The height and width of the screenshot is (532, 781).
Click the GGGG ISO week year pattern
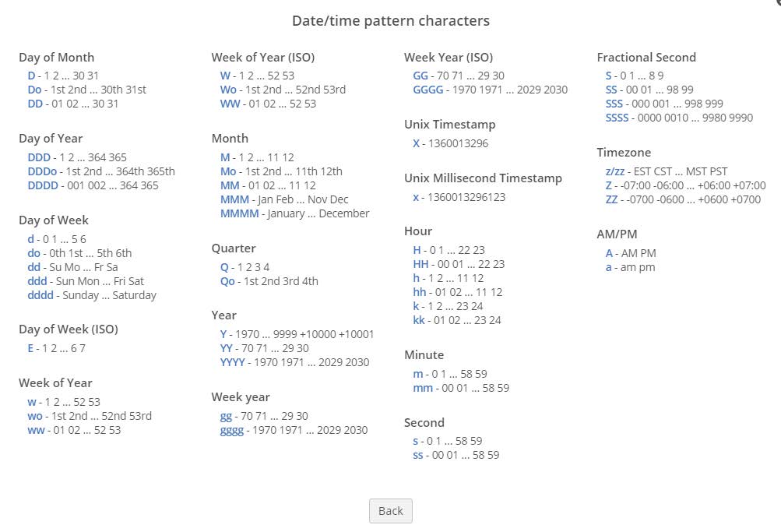click(x=427, y=90)
